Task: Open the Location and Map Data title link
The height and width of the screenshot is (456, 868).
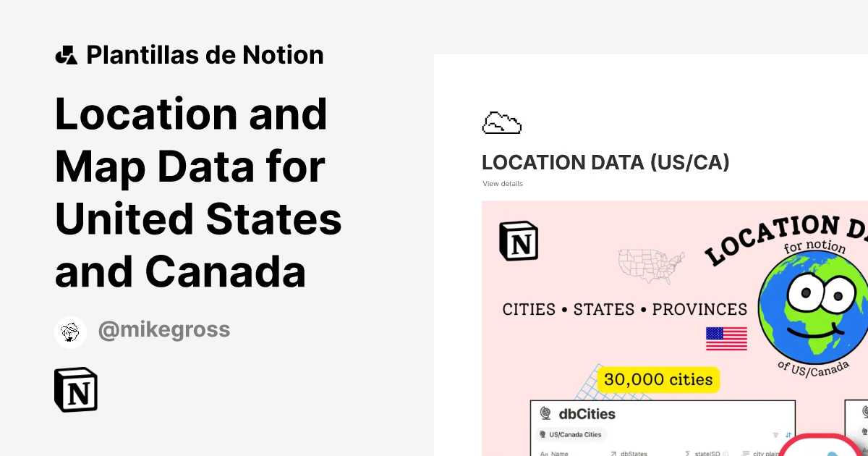Action: 197,192
